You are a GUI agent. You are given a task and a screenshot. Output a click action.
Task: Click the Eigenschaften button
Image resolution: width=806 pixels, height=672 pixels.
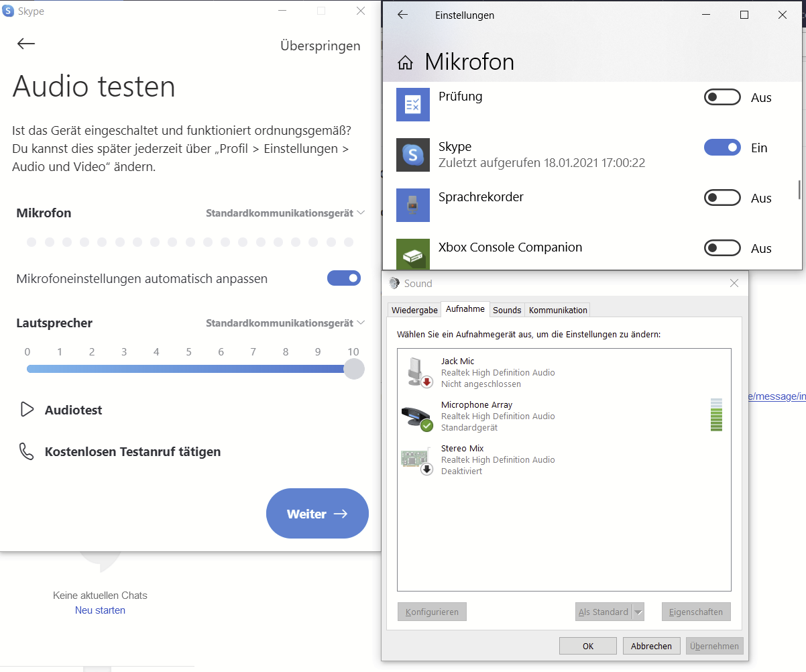point(696,612)
